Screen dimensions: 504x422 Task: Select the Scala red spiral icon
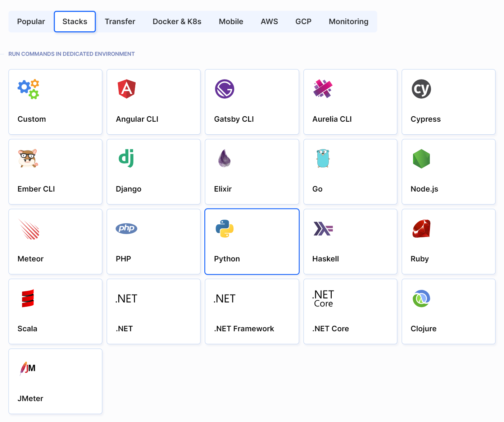point(28,298)
